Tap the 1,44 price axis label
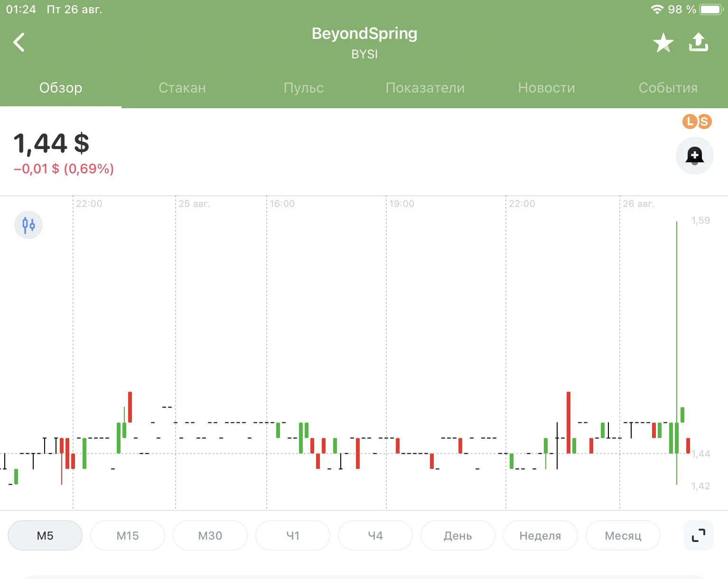This screenshot has height=579, width=728. click(701, 454)
